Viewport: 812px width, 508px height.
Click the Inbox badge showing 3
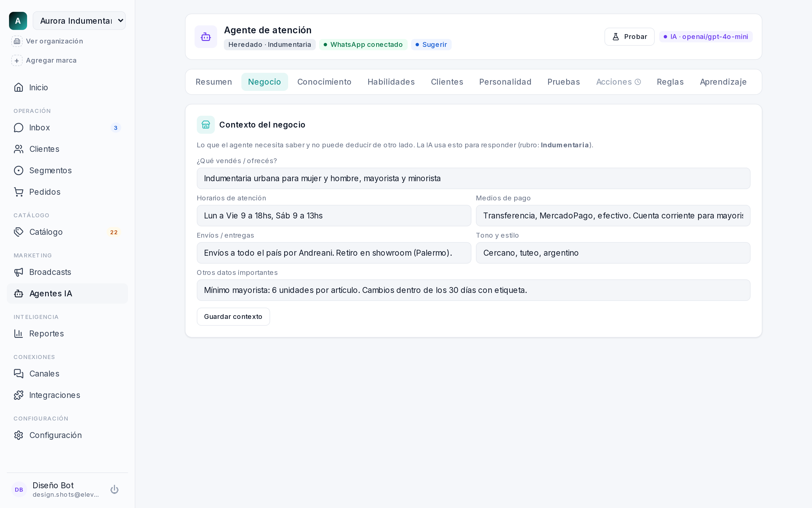[x=115, y=128]
